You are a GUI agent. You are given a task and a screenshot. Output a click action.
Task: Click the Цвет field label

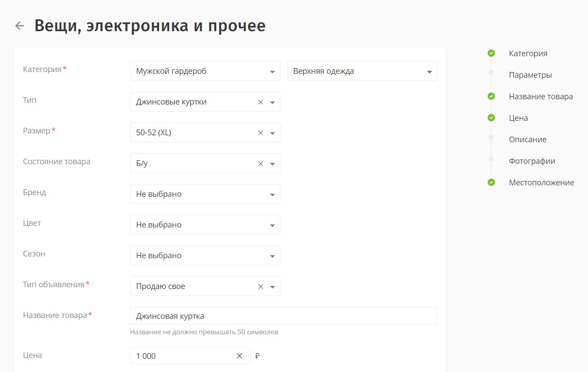(x=32, y=223)
